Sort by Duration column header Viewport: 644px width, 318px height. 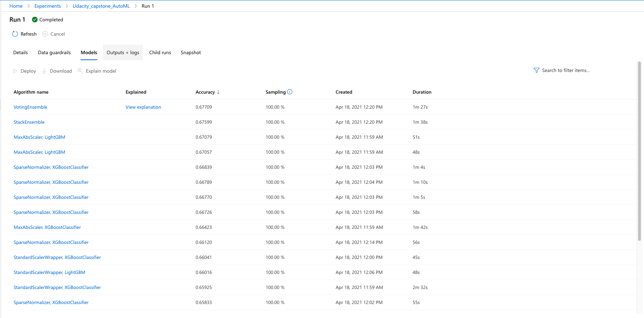(x=422, y=92)
